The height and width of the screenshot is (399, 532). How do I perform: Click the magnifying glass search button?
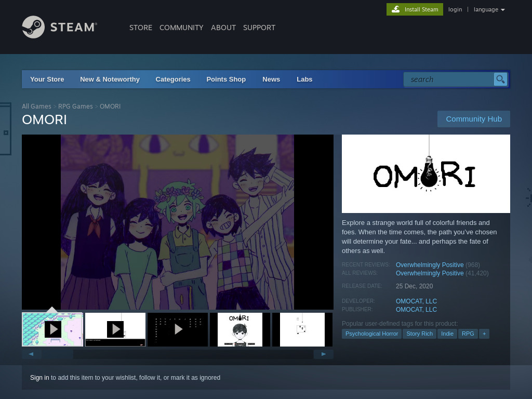[x=500, y=79]
